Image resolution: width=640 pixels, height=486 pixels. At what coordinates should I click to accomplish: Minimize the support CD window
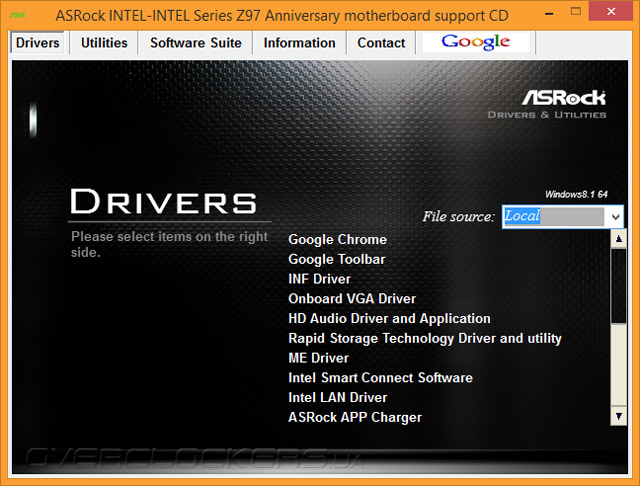[549, 13]
